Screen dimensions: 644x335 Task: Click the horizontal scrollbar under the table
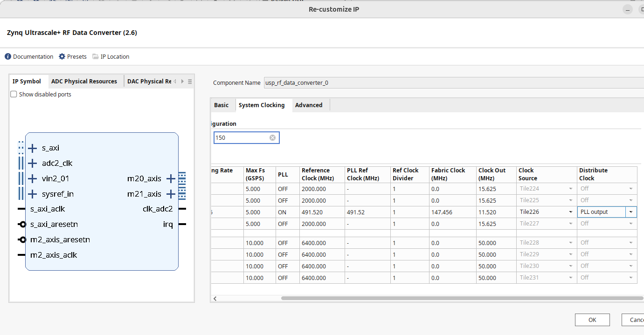point(462,298)
